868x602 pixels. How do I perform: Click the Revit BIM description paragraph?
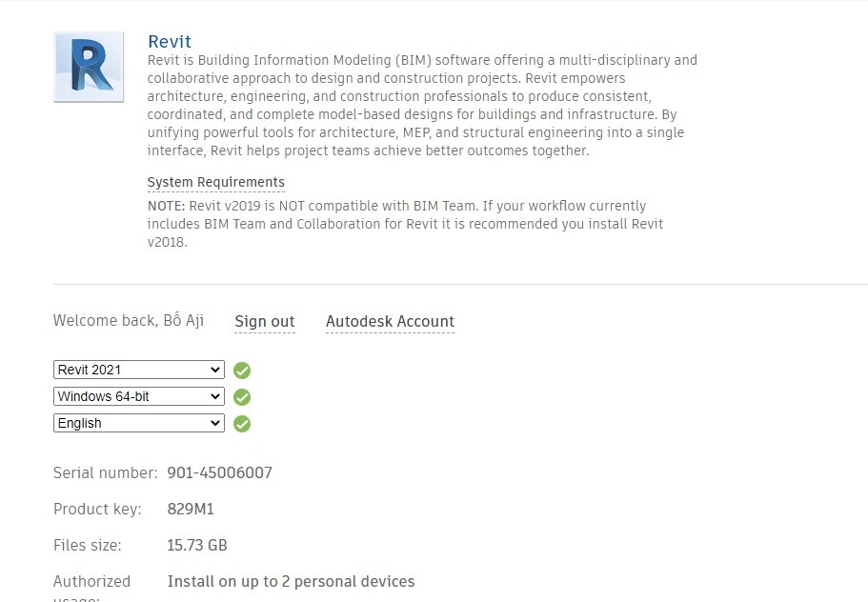point(422,106)
